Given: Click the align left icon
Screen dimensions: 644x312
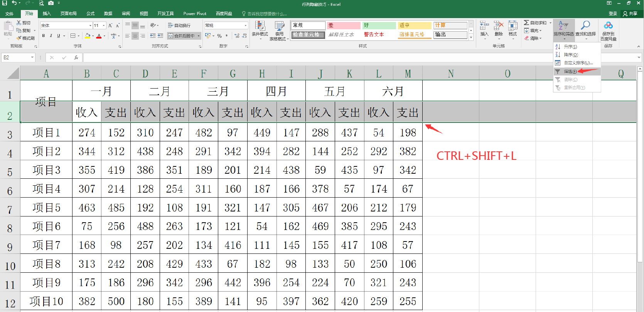Looking at the screenshot, I should pos(128,36).
